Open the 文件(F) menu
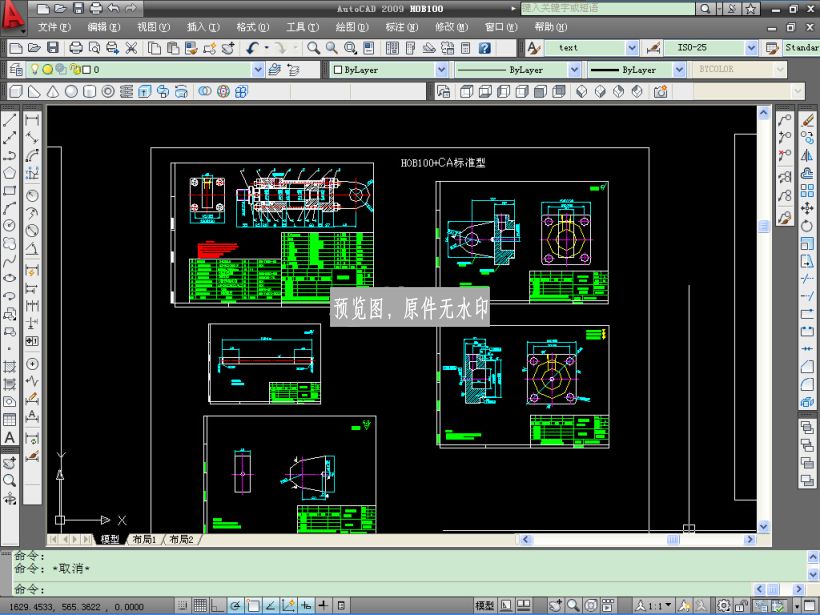Image resolution: width=820 pixels, height=615 pixels. (54, 27)
